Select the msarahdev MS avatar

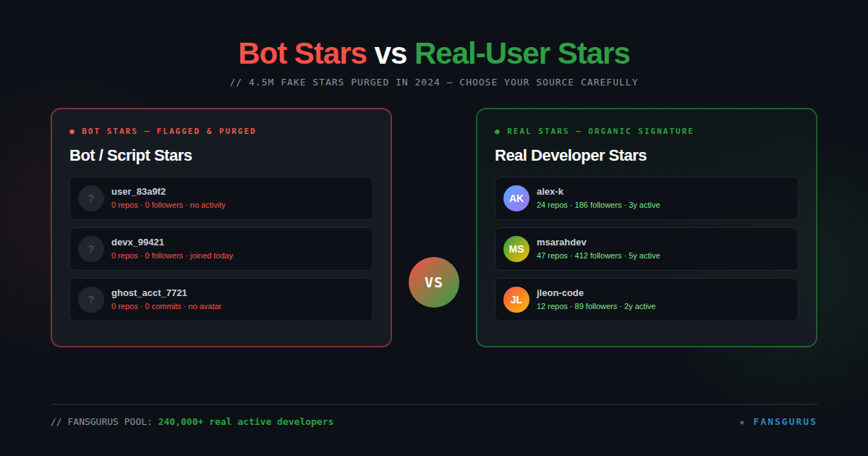pyautogui.click(x=516, y=249)
